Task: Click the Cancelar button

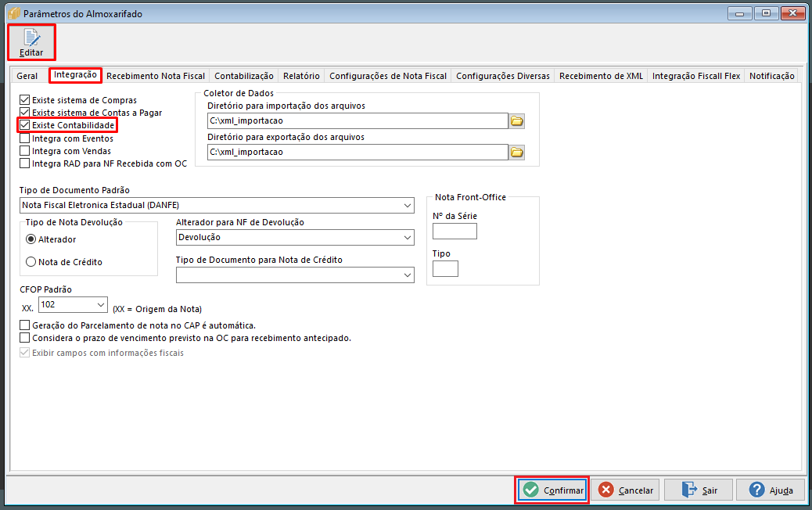Action: [x=626, y=490]
